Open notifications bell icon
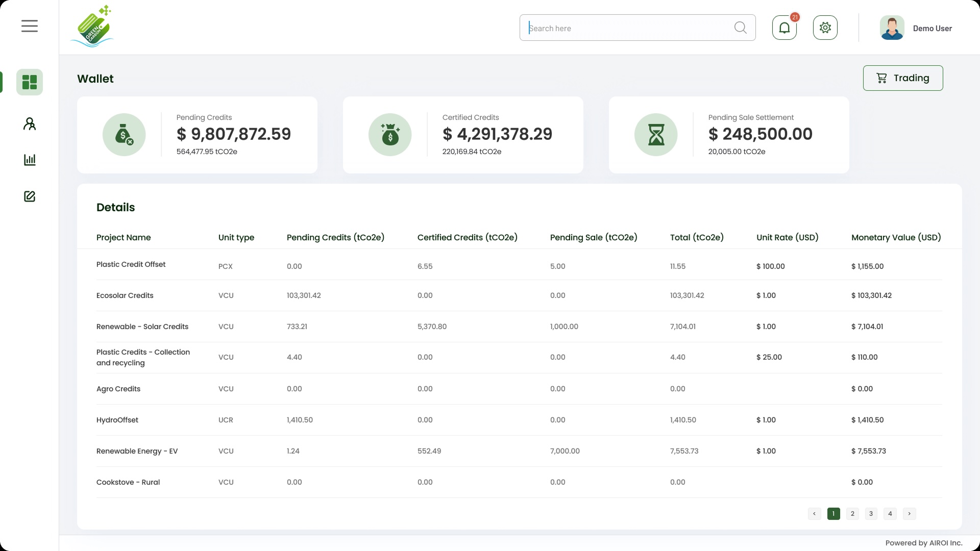This screenshot has width=980, height=551. (785, 28)
